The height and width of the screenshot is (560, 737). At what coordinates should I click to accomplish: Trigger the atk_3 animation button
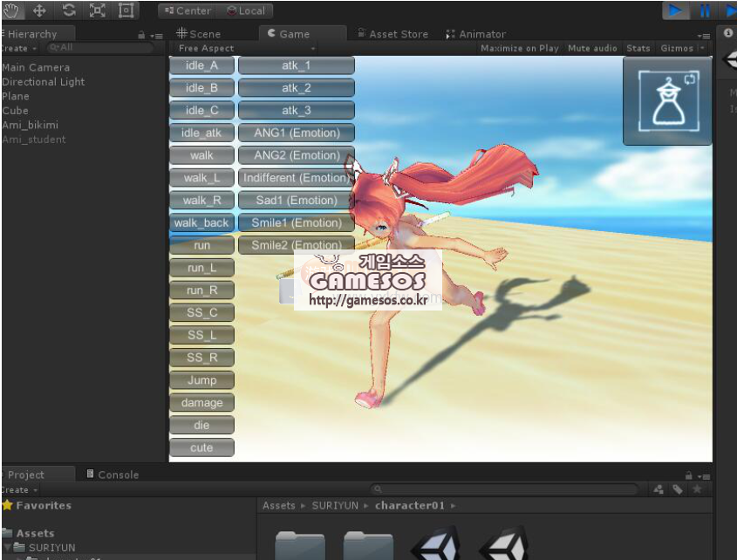click(297, 111)
